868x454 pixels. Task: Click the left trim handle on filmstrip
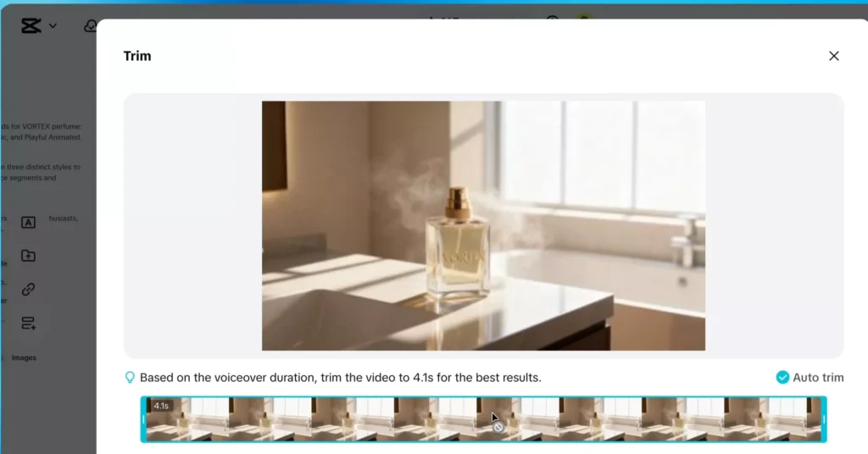point(143,419)
